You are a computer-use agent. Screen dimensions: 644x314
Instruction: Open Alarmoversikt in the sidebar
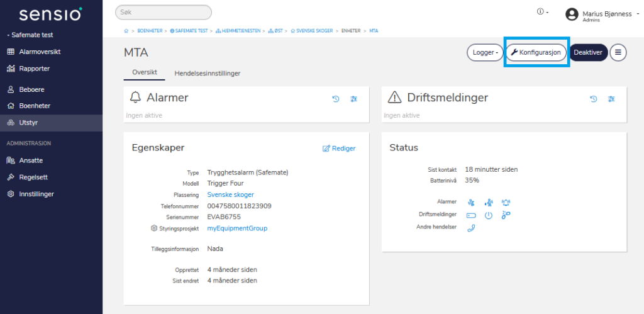(38, 52)
